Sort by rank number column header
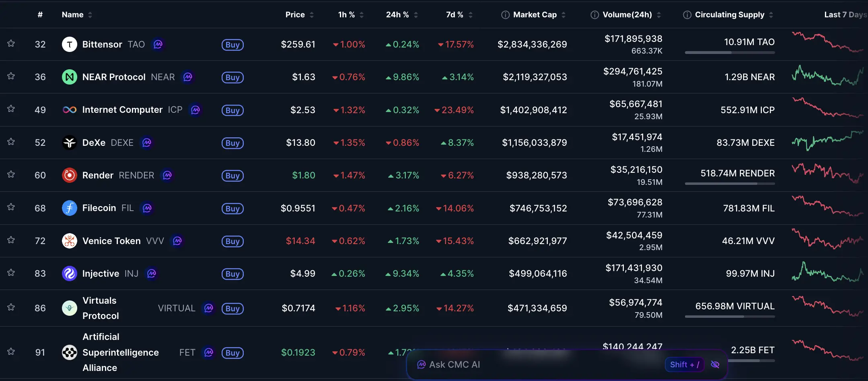Screen dimensions: 868x381 pyautogui.click(x=40, y=15)
